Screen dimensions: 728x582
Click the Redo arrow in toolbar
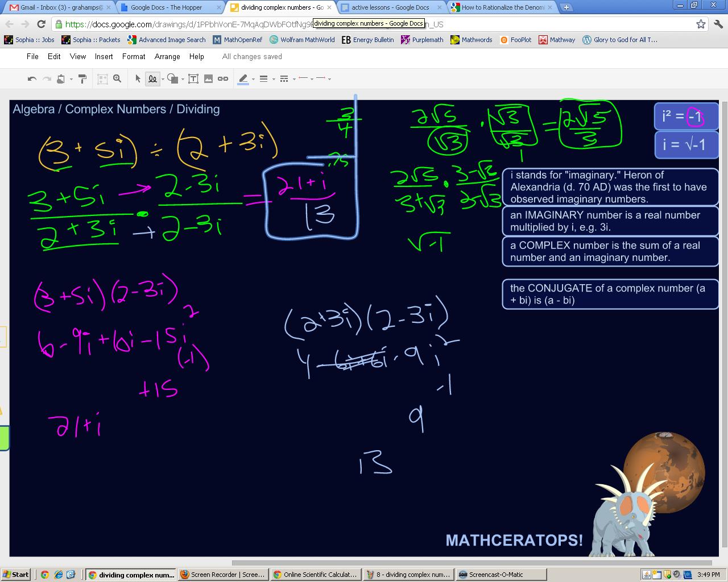click(47, 79)
